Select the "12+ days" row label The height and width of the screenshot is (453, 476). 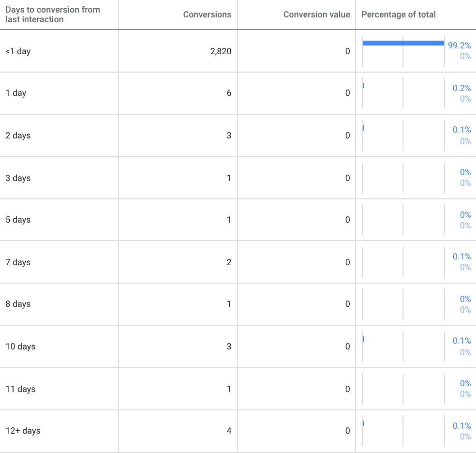23,431
